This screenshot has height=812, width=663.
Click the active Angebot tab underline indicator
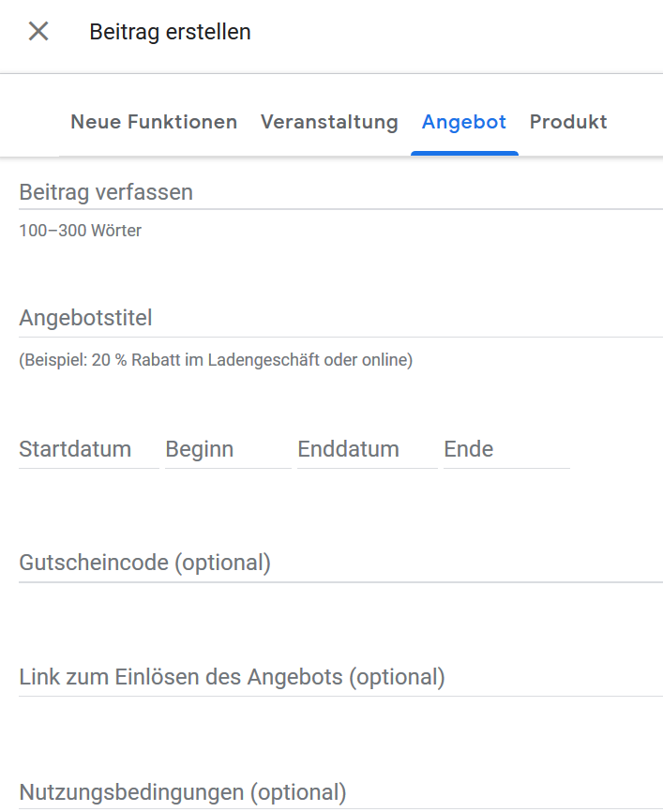click(463, 148)
